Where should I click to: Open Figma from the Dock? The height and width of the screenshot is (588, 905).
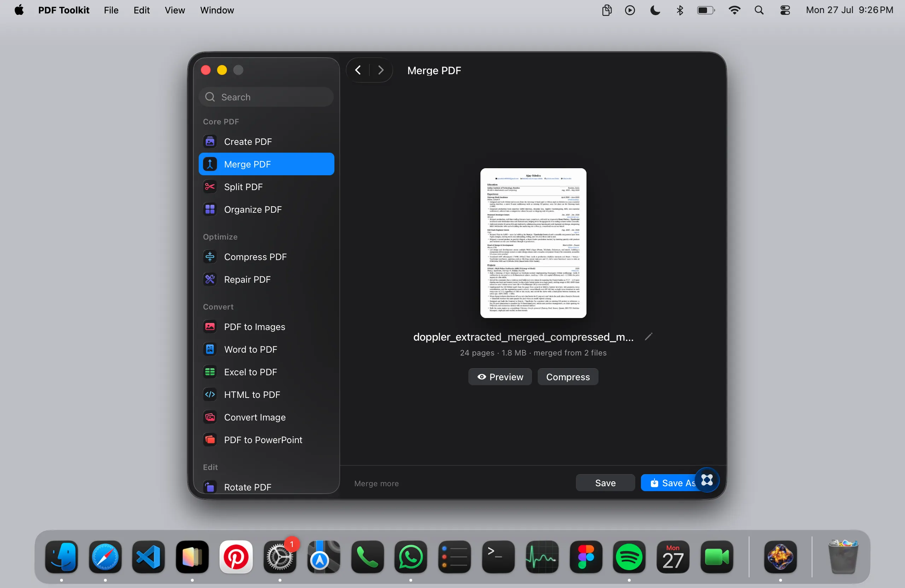tap(585, 557)
